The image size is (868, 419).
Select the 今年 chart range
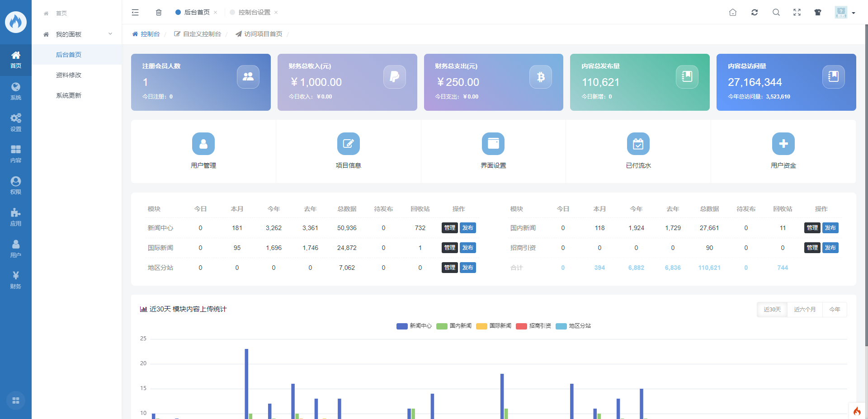coord(835,310)
